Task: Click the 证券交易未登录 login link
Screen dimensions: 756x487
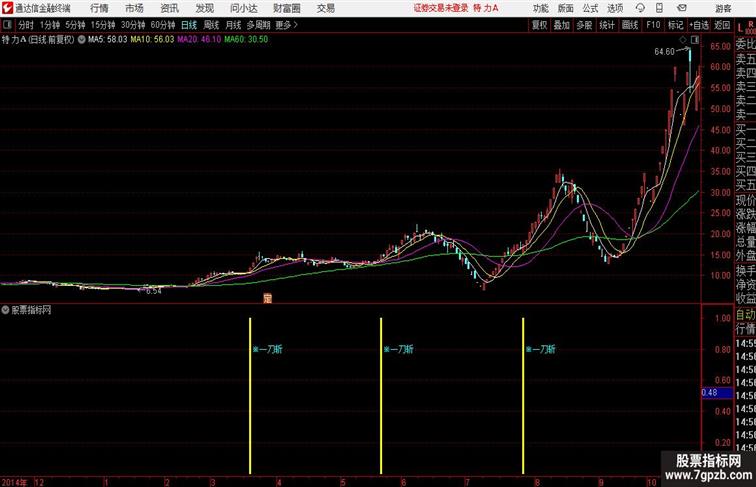Action: point(441,8)
